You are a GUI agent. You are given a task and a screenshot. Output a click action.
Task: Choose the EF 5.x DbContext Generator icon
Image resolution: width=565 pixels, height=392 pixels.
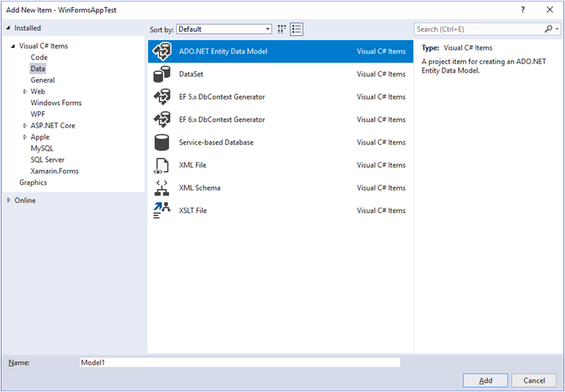162,97
